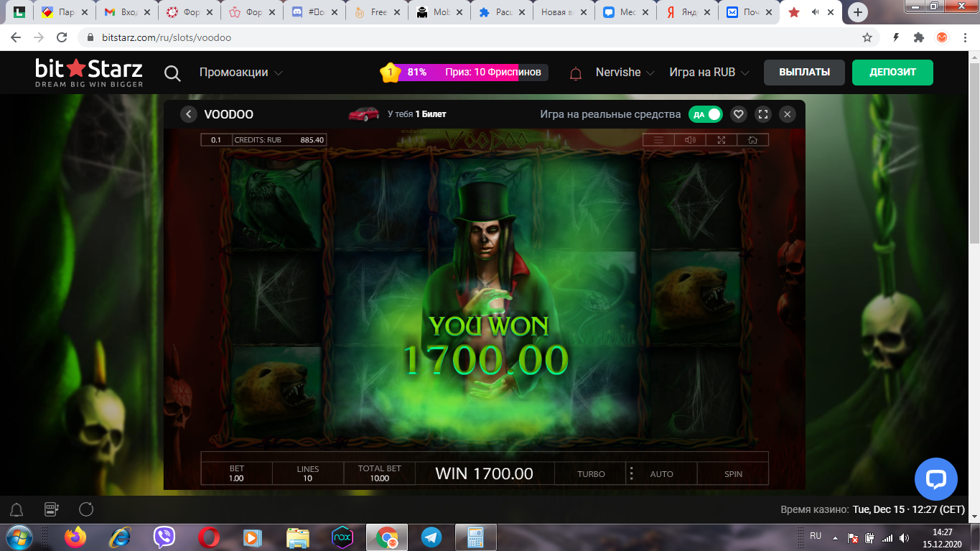Open the notifications bell beside Nervishe

(576, 73)
